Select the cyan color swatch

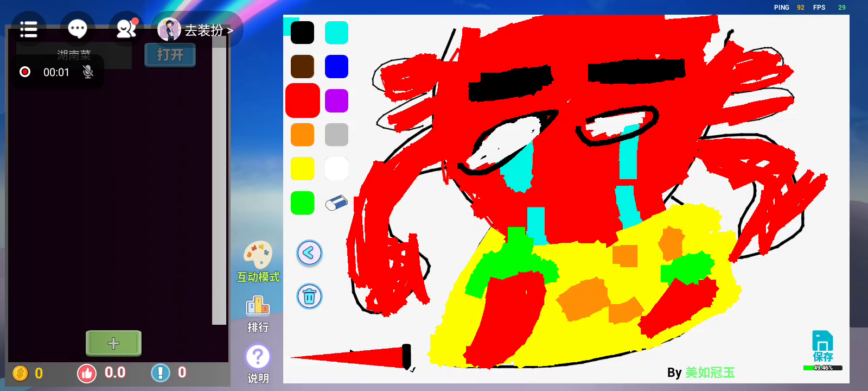(x=336, y=33)
